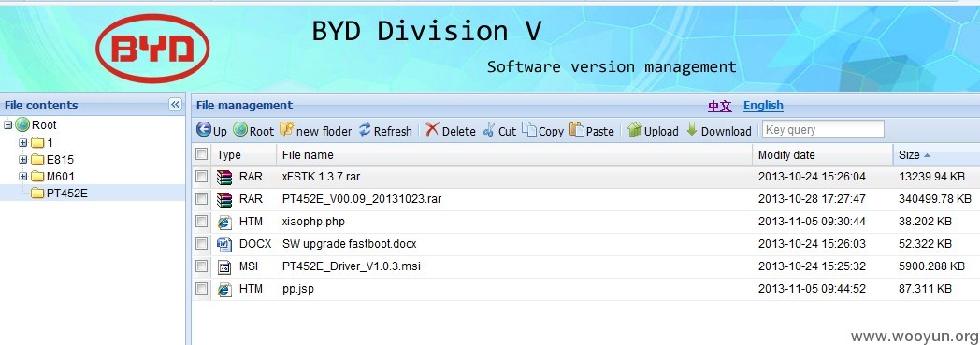Expand the folder 1 tree node
The width and height of the screenshot is (980, 345).
23,142
